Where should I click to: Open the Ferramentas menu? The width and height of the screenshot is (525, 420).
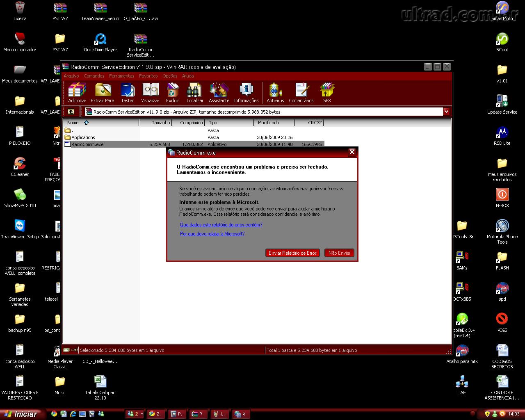pyautogui.click(x=121, y=76)
